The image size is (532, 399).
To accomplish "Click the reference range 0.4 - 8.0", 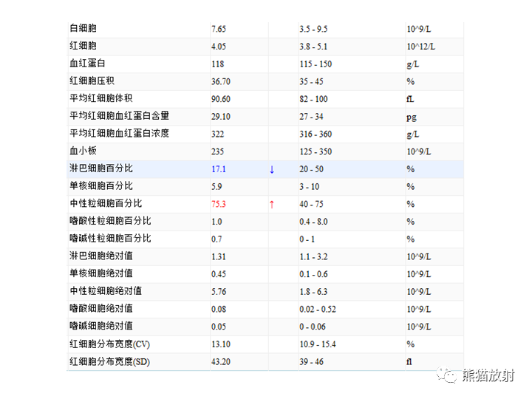I will coord(313,222).
